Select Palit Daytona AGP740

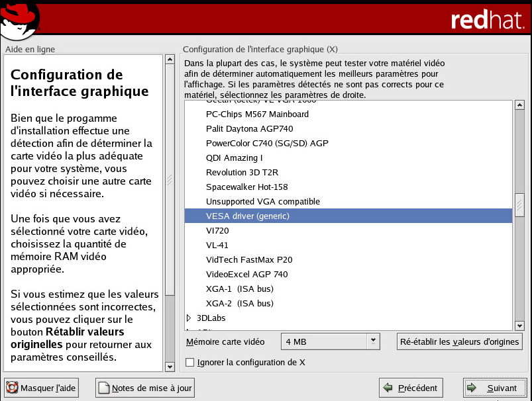(348, 128)
